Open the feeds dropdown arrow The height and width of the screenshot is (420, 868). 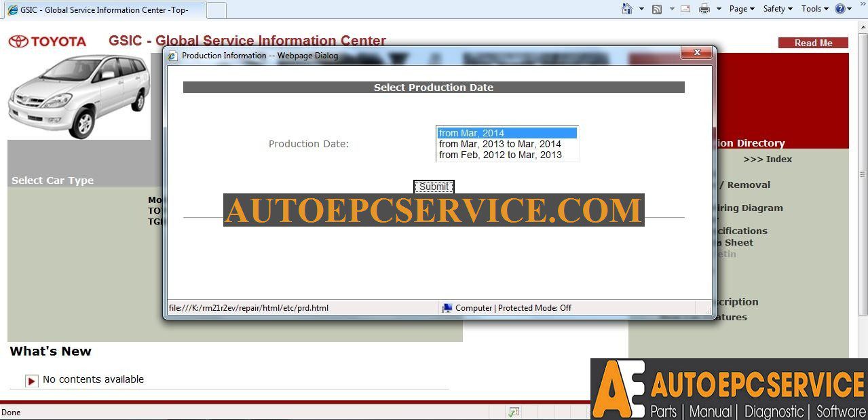(x=672, y=9)
